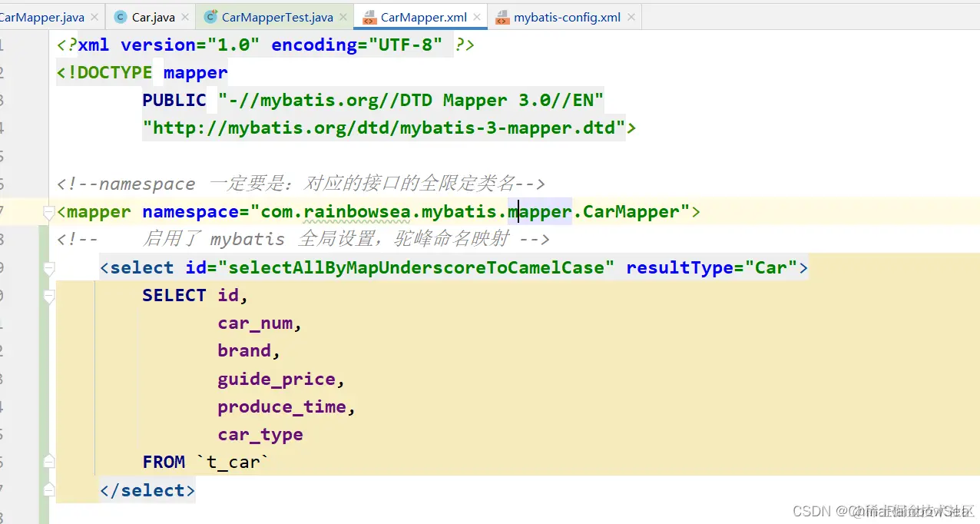Click the SELECT keyword
The image size is (980, 524).
pos(174,296)
